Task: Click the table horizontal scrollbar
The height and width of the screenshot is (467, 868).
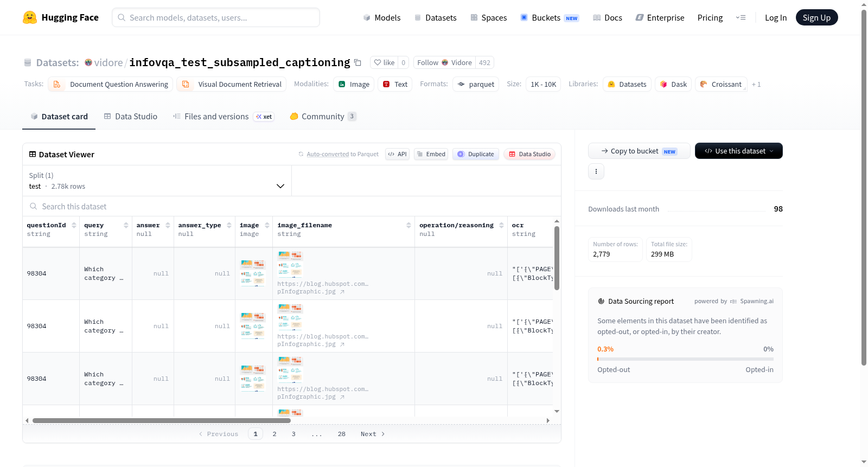Action: click(x=162, y=420)
